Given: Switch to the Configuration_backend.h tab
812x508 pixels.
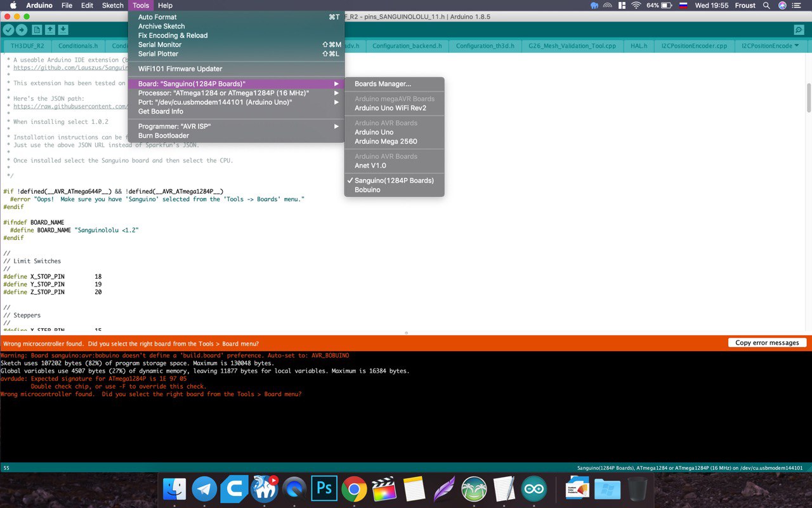Looking at the screenshot, I should (x=407, y=46).
